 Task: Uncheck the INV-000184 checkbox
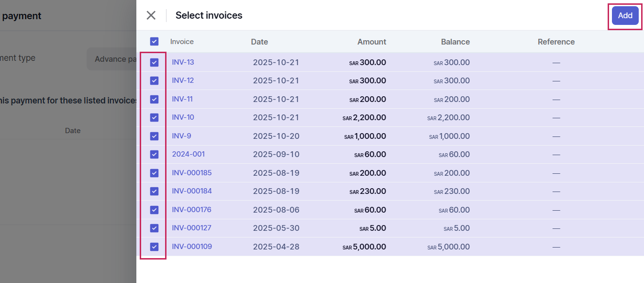154,191
